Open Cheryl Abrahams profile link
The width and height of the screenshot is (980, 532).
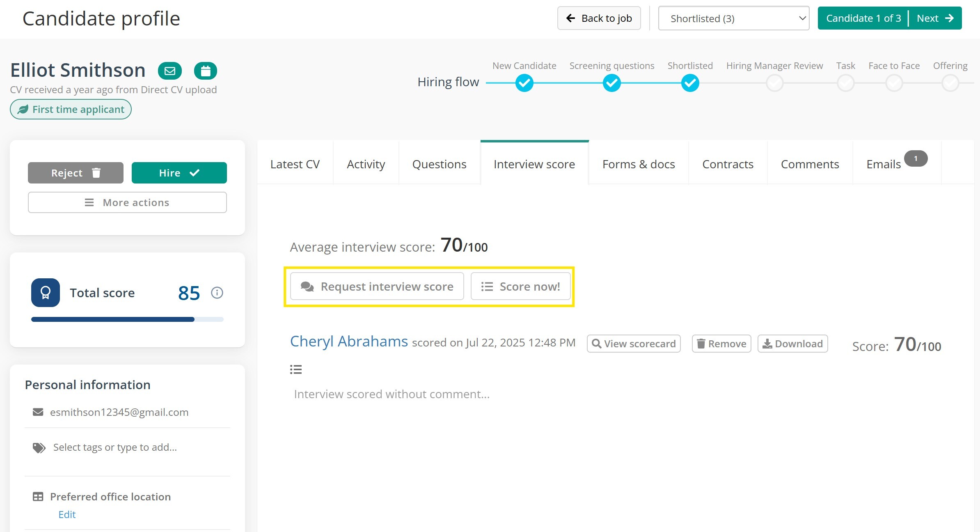point(349,342)
